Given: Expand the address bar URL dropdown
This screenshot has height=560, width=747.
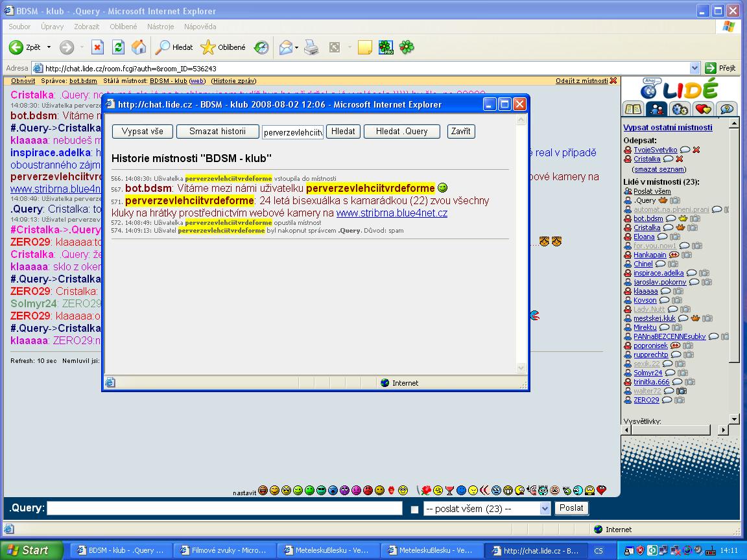Looking at the screenshot, I should (694, 68).
